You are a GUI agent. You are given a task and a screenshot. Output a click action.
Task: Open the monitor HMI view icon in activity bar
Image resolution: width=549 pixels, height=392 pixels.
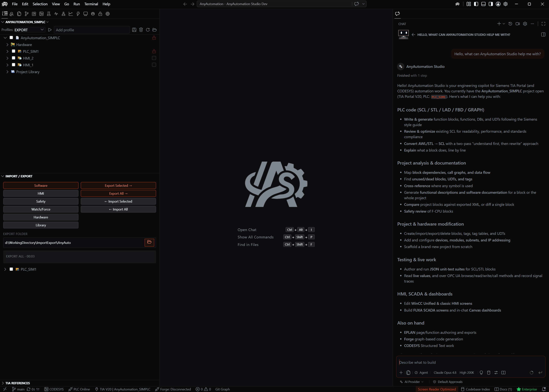pyautogui.click(x=85, y=14)
